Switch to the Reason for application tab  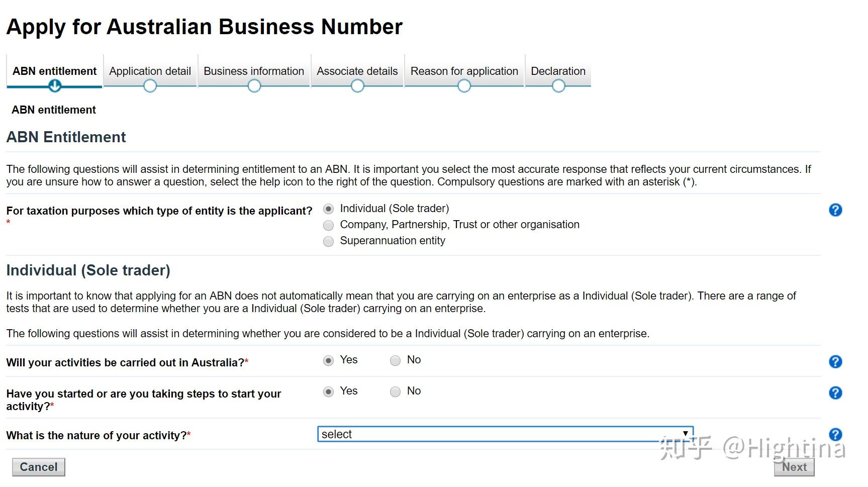(x=464, y=71)
